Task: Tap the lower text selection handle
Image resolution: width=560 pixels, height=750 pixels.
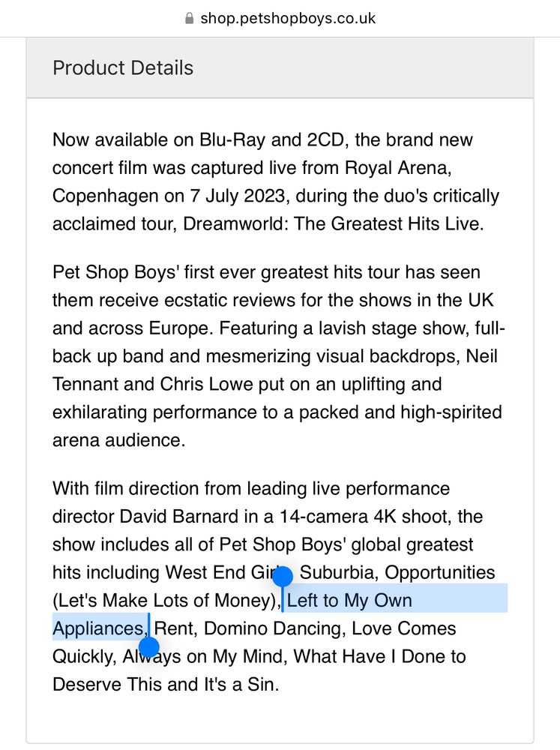Action: point(149,646)
